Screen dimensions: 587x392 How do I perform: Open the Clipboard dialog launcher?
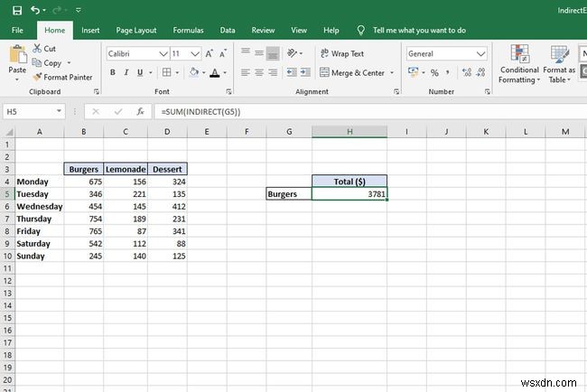[x=97, y=91]
